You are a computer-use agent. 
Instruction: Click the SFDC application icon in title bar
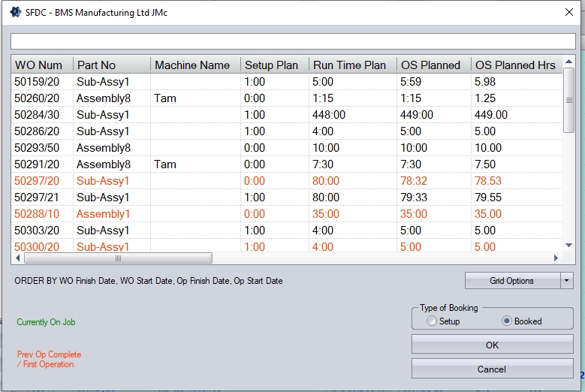[15, 12]
